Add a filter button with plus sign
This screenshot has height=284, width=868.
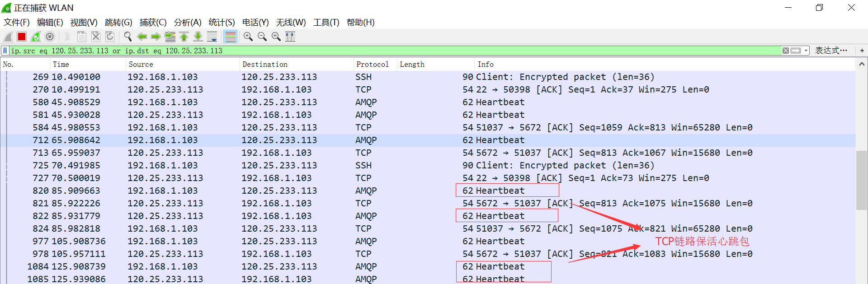(862, 51)
